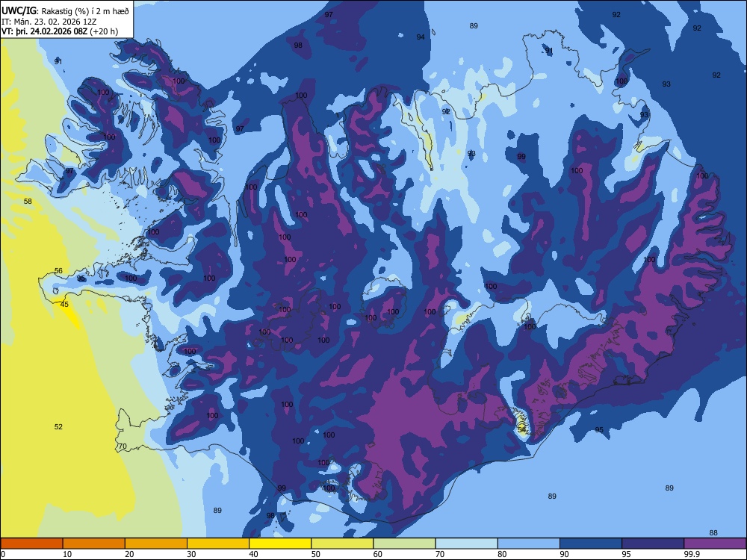Viewport: 747px width, 560px height.
Task: Click the medium blue 90–95 legend swatch
Action: click(591, 544)
